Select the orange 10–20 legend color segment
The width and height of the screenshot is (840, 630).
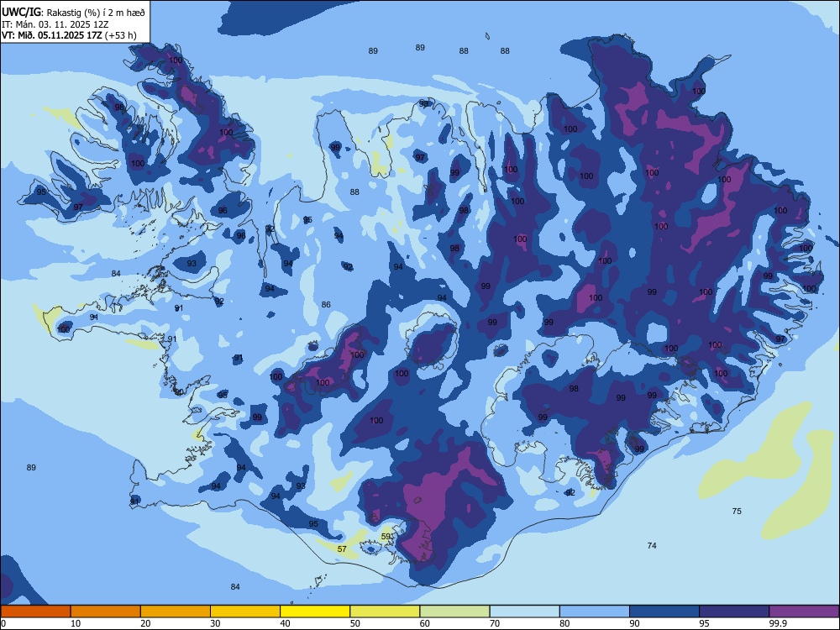(x=106, y=612)
